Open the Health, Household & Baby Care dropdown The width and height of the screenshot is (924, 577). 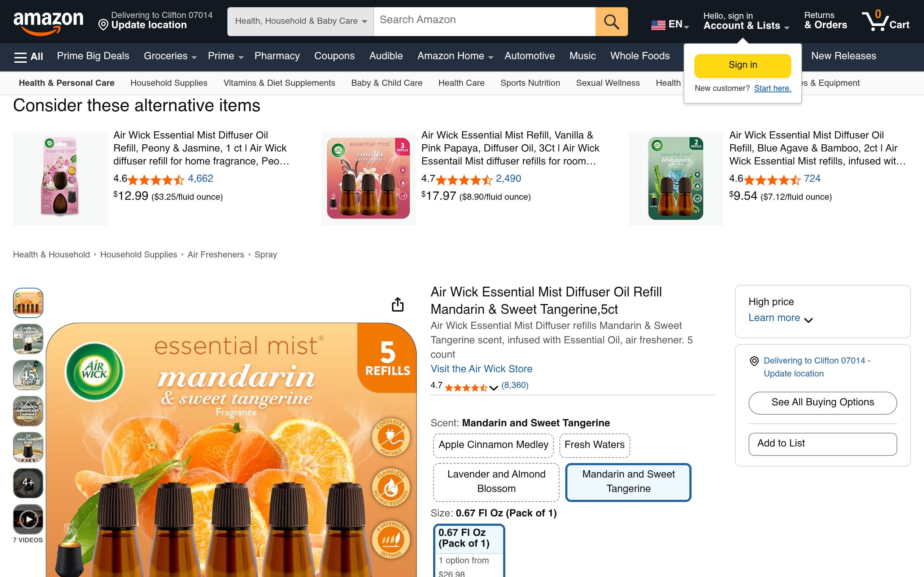click(x=301, y=22)
